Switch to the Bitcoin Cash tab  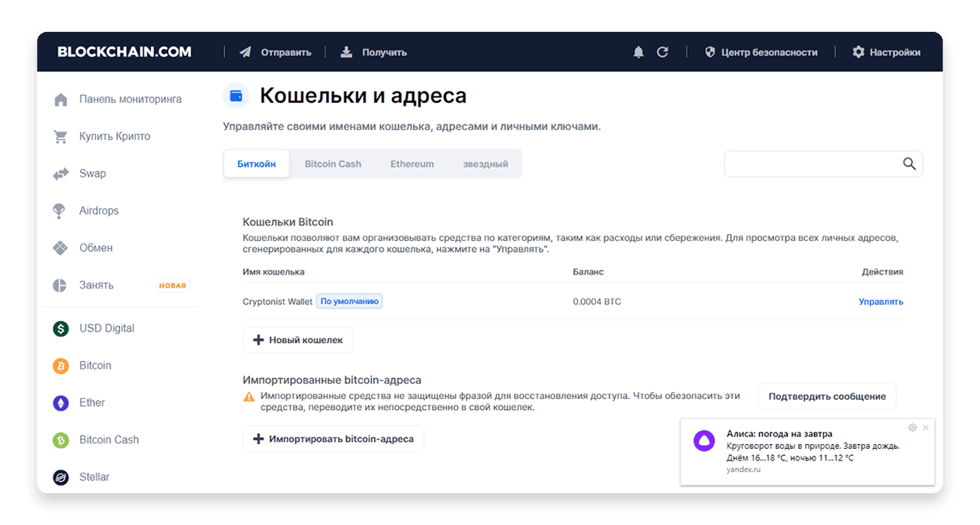[333, 164]
